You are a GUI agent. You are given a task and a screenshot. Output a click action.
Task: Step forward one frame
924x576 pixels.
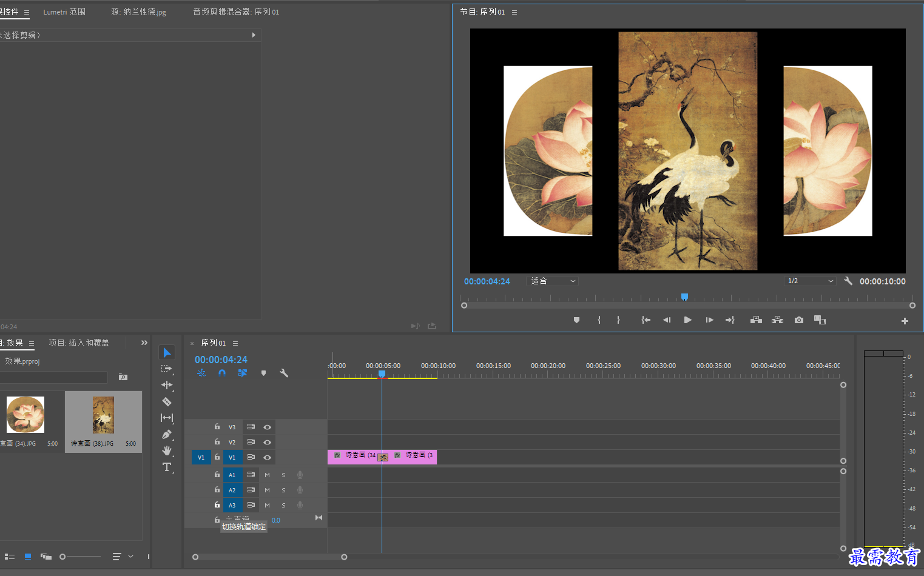[709, 320]
